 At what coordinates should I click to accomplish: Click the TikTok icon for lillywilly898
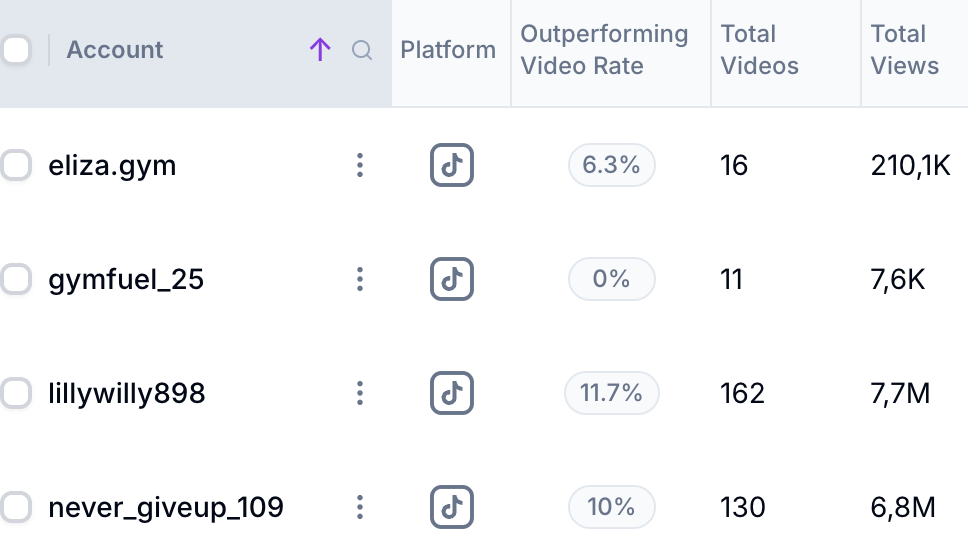pyautogui.click(x=451, y=393)
